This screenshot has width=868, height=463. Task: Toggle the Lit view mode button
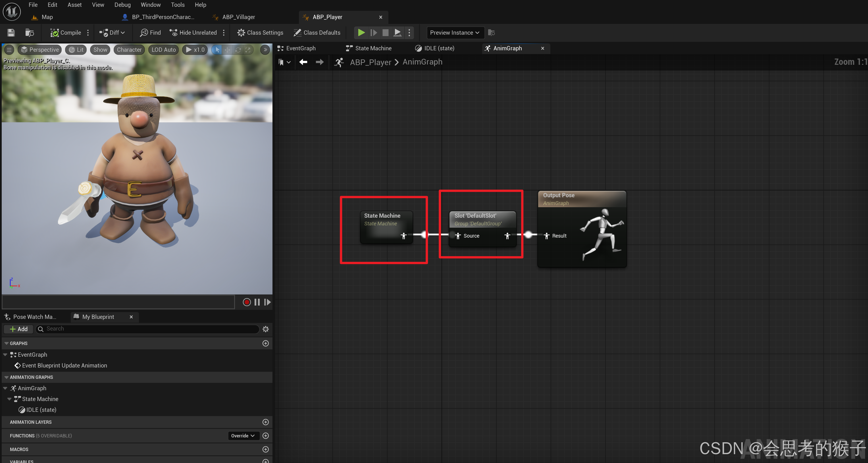[x=76, y=49]
